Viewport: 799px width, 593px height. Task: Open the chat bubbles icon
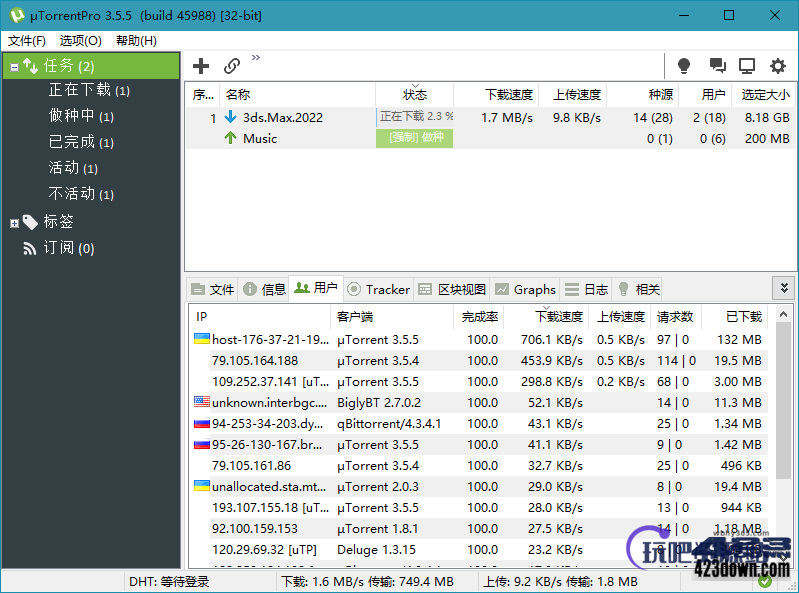click(717, 65)
